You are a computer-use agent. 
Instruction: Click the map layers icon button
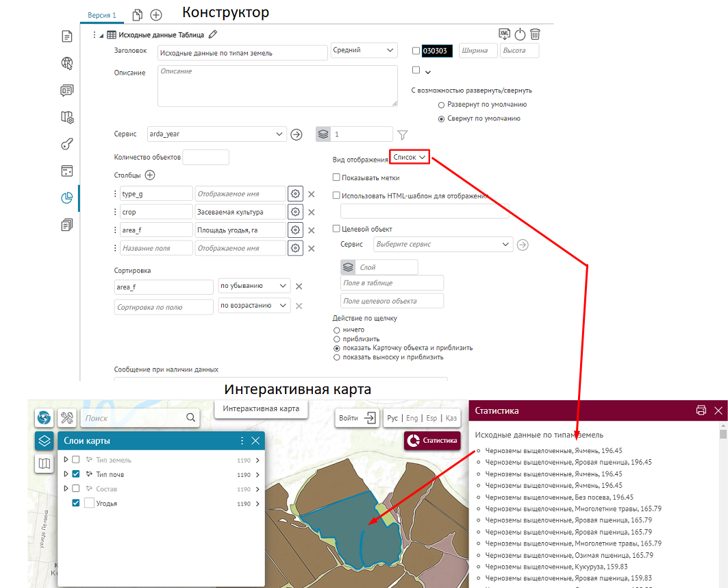tap(45, 441)
